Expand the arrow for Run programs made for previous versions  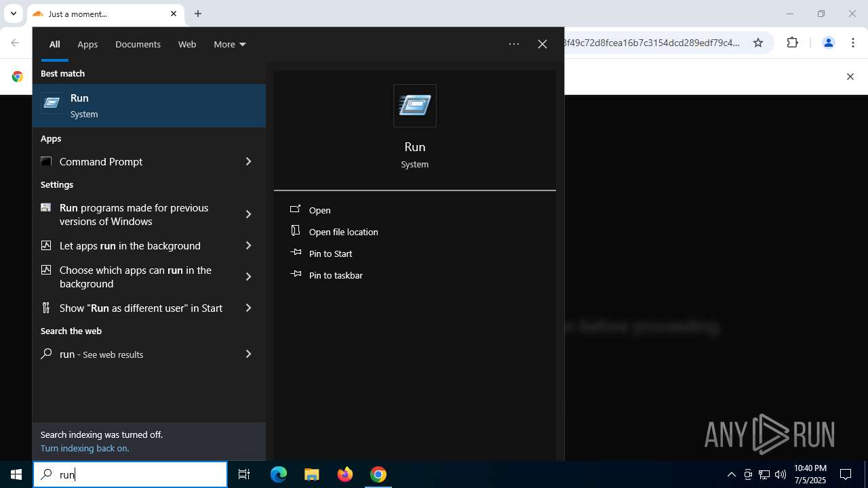248,214
